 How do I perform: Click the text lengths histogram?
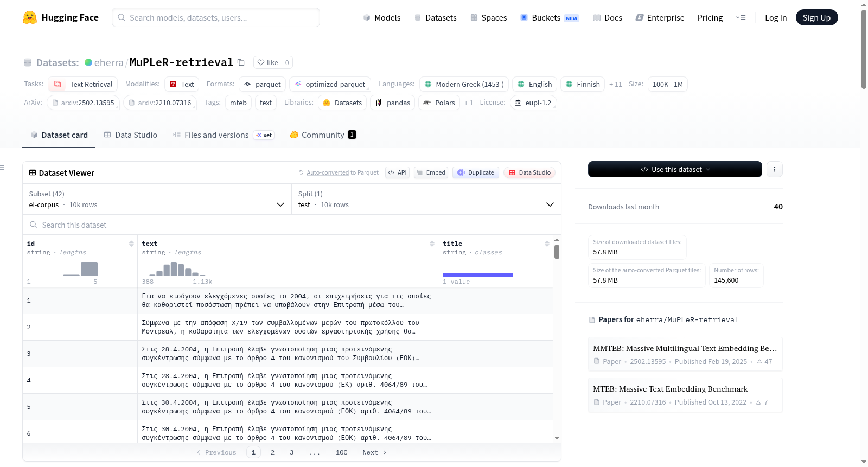point(177,269)
